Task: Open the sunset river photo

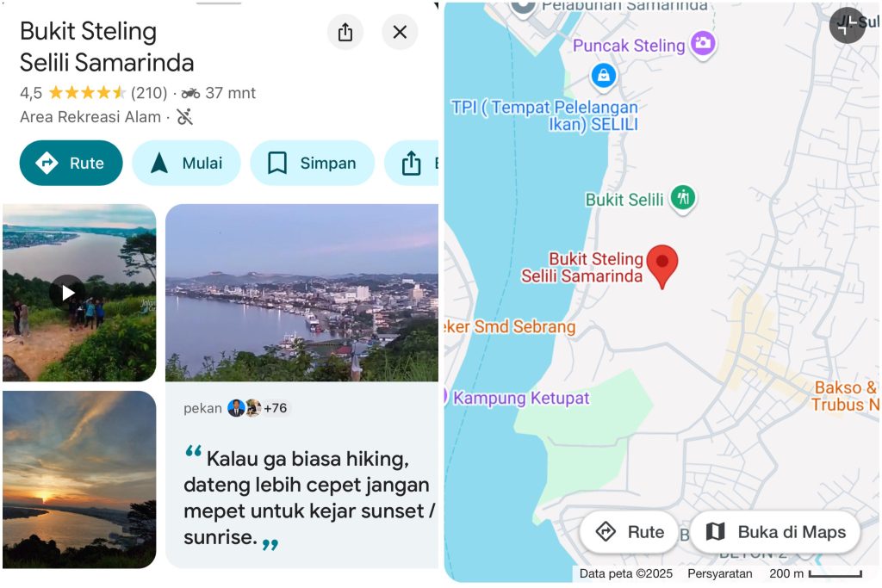Action: point(79,480)
